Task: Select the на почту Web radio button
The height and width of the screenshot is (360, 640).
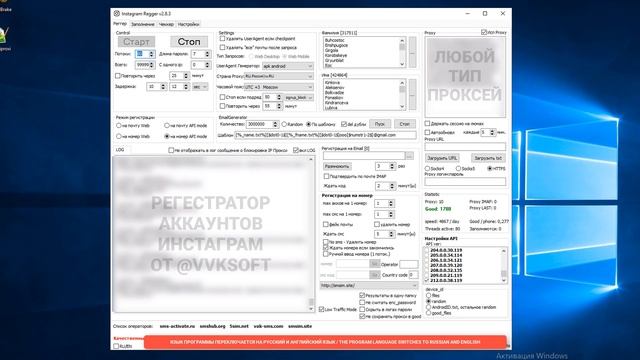Action: [119, 126]
